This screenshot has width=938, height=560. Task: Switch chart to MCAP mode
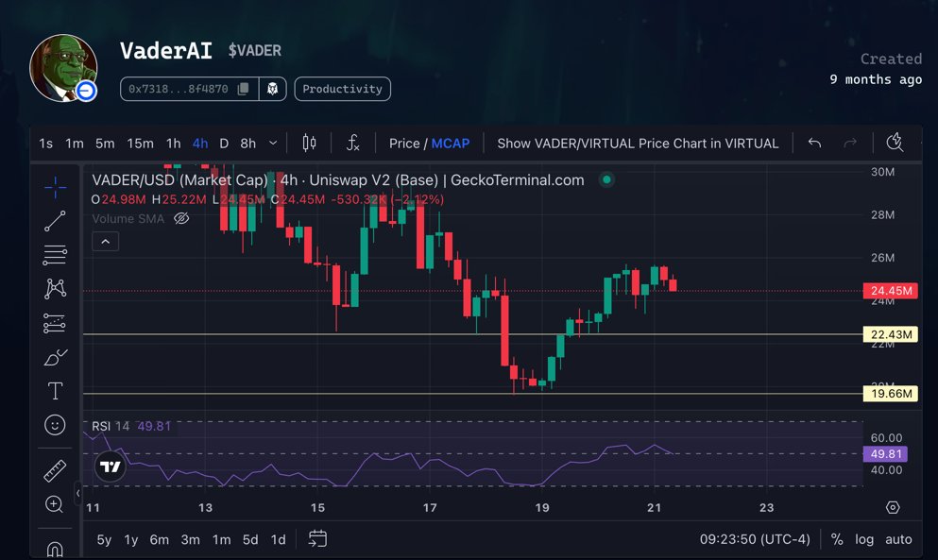point(451,144)
